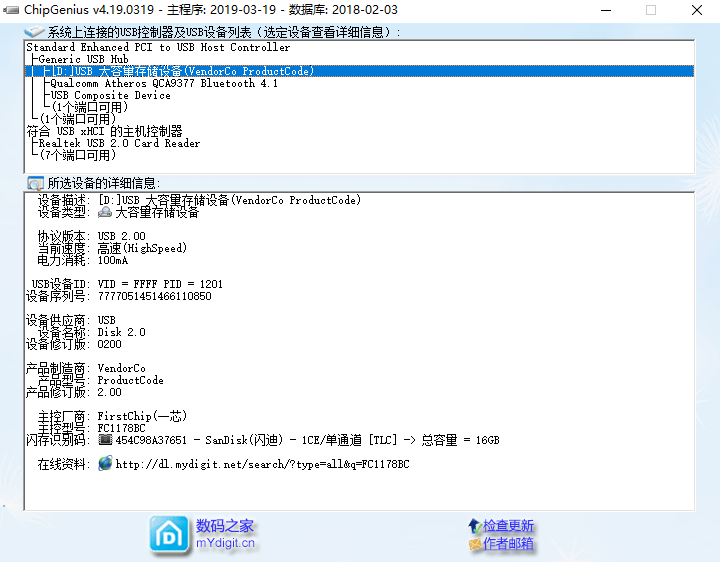Open the 检查更新 link
This screenshot has width=720, height=562.
click(508, 526)
